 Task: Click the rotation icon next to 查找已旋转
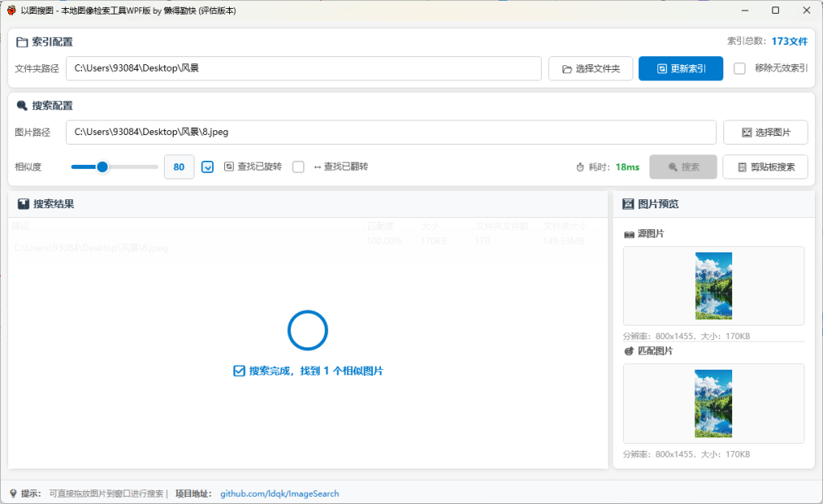227,166
